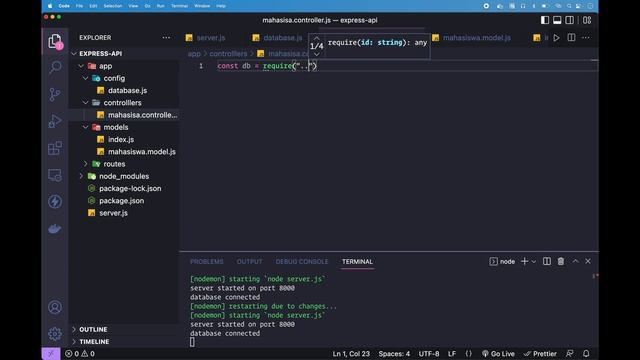
Task: Click errors and warnings count in status bar
Action: [x=80, y=354]
